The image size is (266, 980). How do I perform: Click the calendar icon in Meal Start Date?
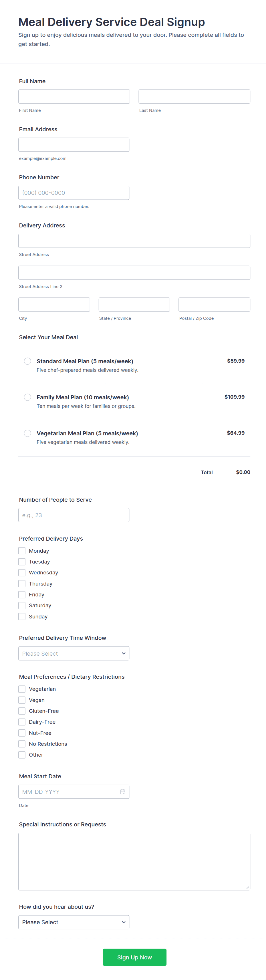click(122, 792)
